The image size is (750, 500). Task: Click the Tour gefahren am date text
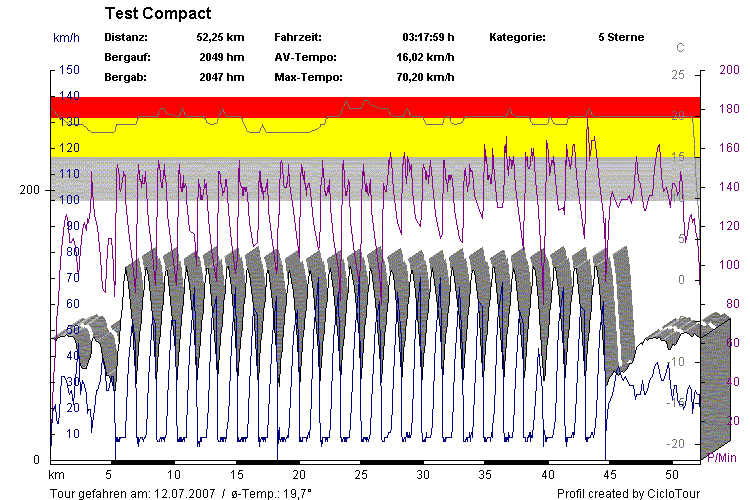pos(181,493)
